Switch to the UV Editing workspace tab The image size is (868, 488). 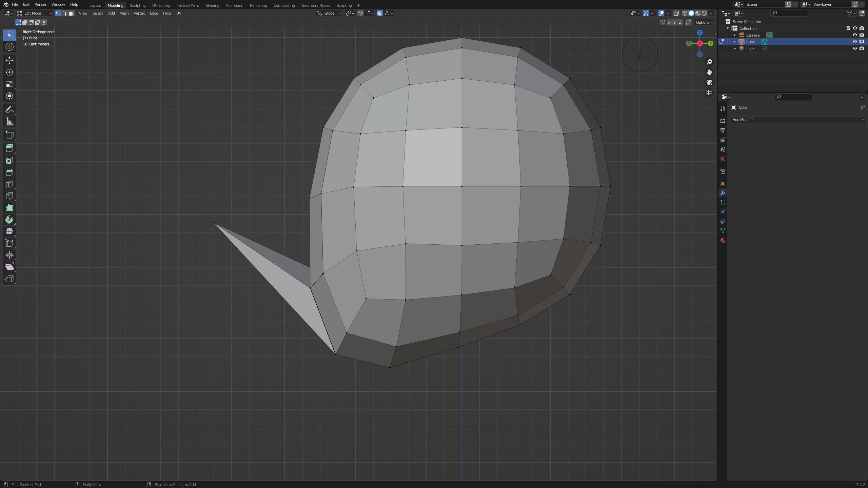click(x=161, y=5)
